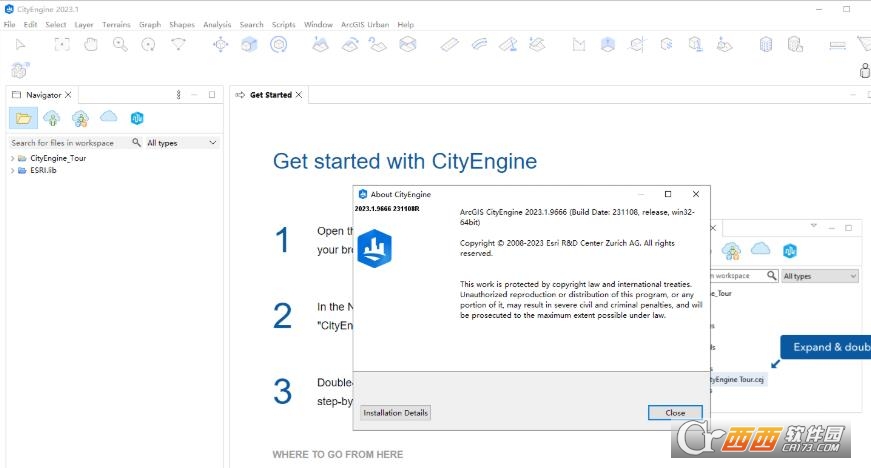Click the Navigator upload-to-cloud icon

pyautogui.click(x=52, y=118)
